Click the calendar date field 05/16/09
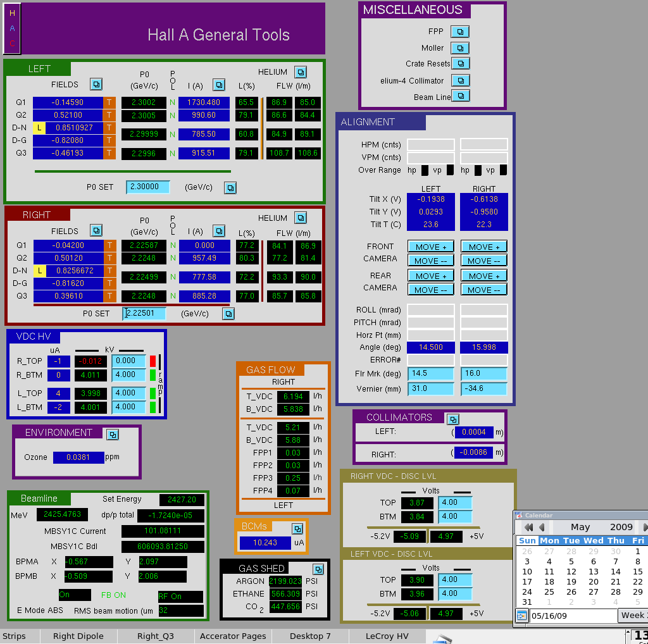This screenshot has width=648, height=644. point(573,616)
